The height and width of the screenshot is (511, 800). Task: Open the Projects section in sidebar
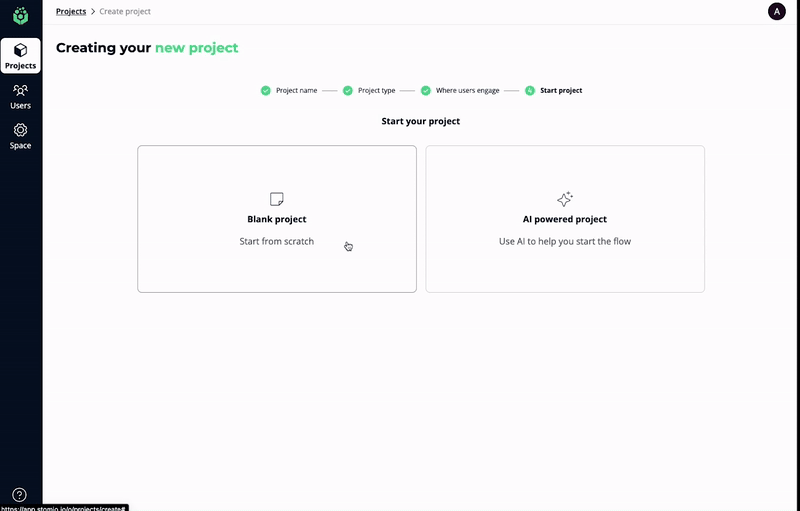pyautogui.click(x=20, y=56)
